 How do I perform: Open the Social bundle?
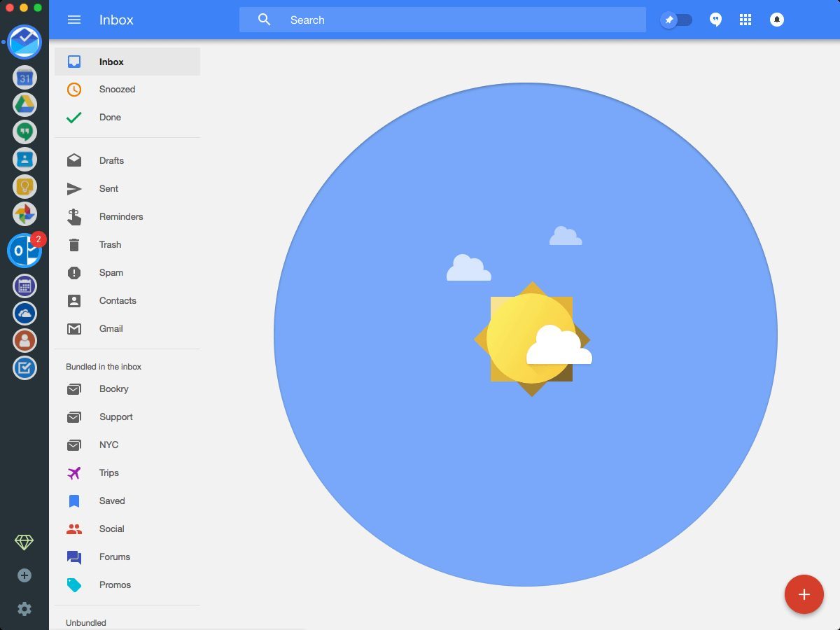click(x=127, y=529)
